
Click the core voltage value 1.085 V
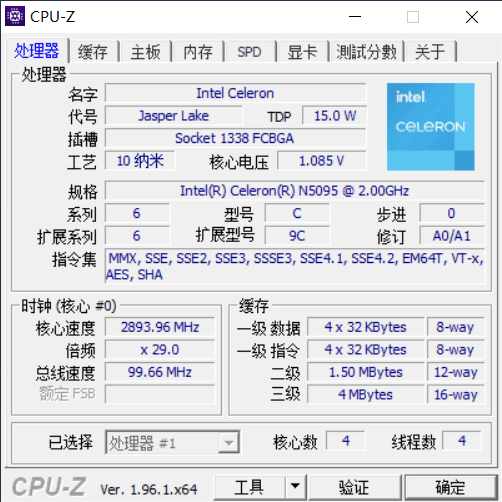(x=322, y=161)
